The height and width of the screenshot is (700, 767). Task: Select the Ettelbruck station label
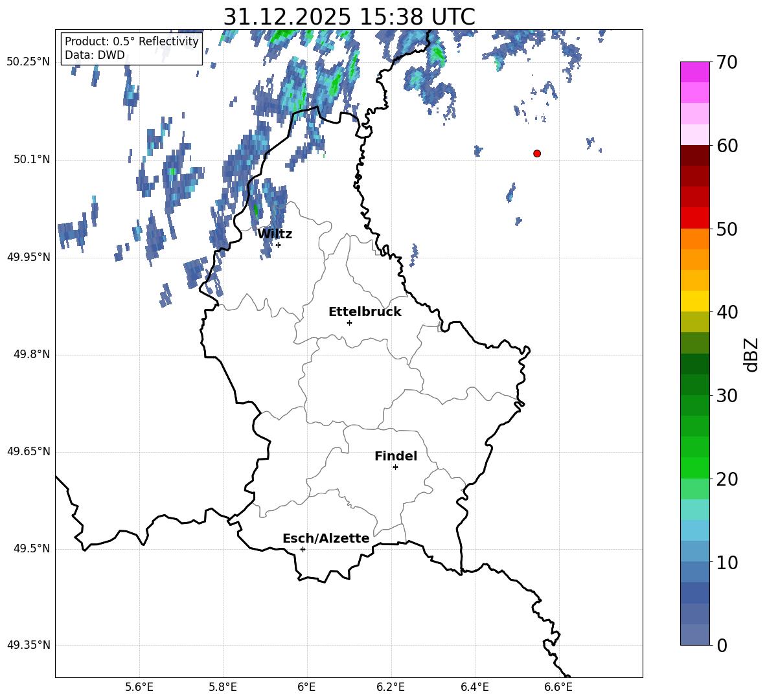point(365,312)
